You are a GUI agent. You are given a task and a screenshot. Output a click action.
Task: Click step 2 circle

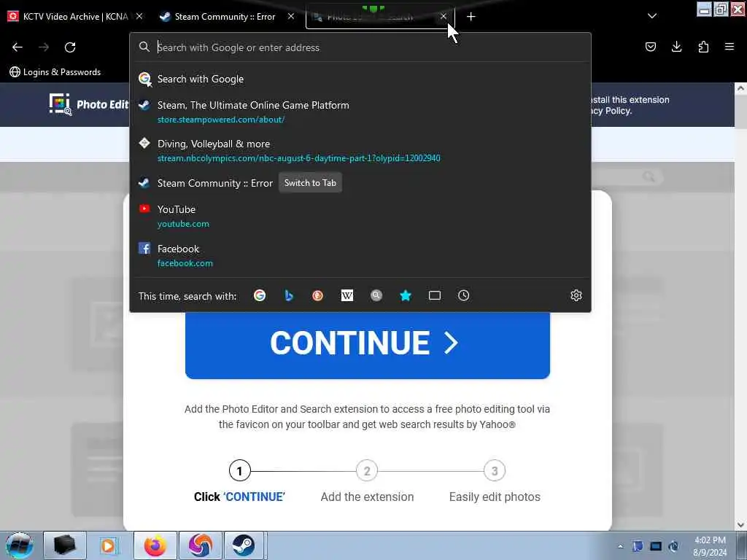pyautogui.click(x=367, y=471)
